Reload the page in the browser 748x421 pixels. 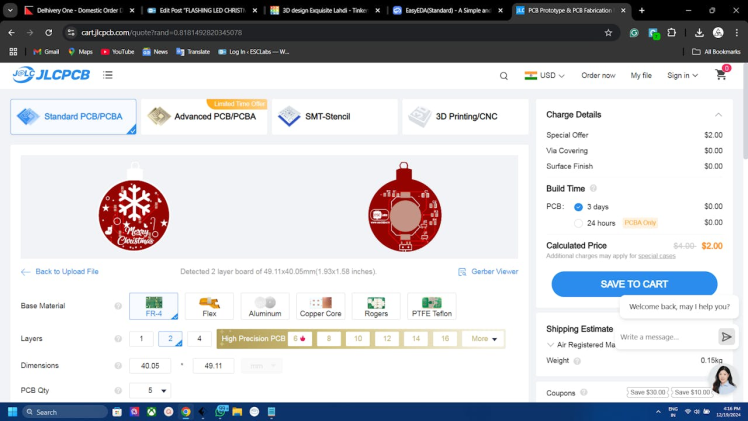[x=49, y=32]
